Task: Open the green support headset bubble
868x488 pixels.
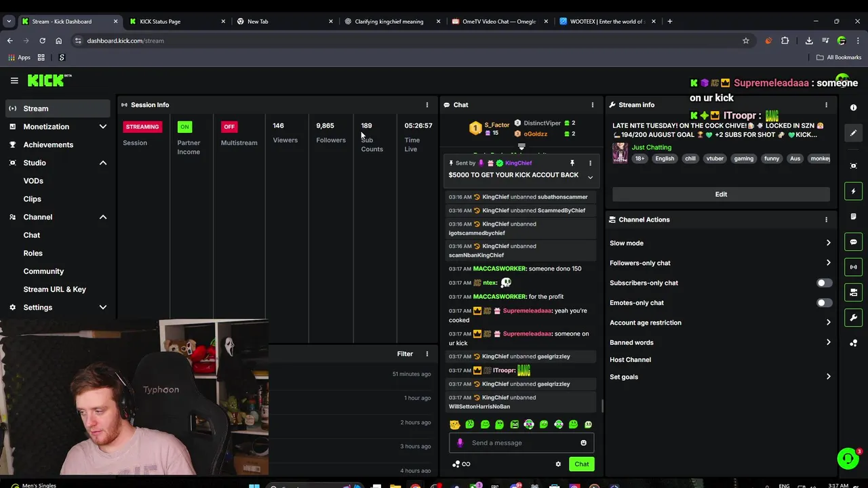Action: pyautogui.click(x=848, y=459)
